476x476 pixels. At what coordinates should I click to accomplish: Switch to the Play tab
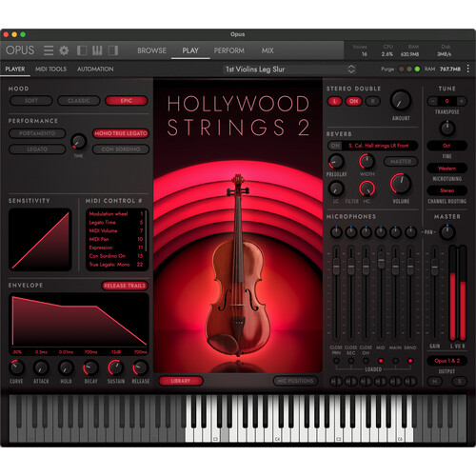[190, 50]
